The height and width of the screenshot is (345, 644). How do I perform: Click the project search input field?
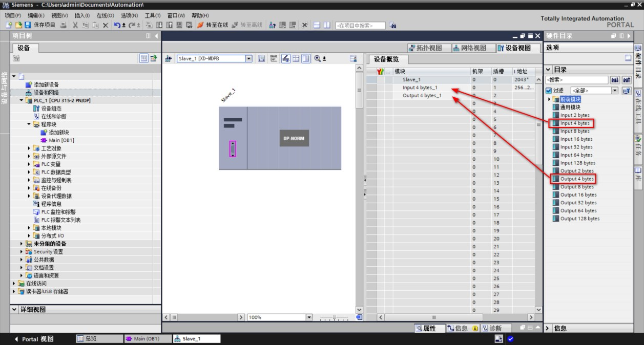pyautogui.click(x=360, y=26)
